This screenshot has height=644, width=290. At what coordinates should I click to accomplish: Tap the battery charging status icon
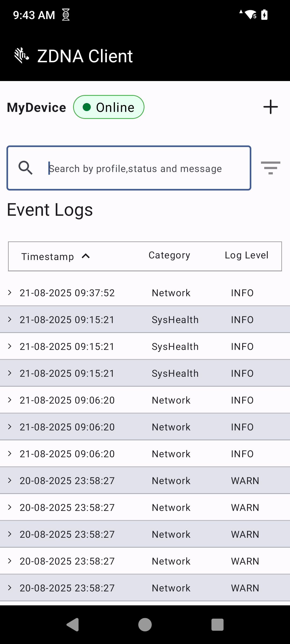[x=264, y=15]
